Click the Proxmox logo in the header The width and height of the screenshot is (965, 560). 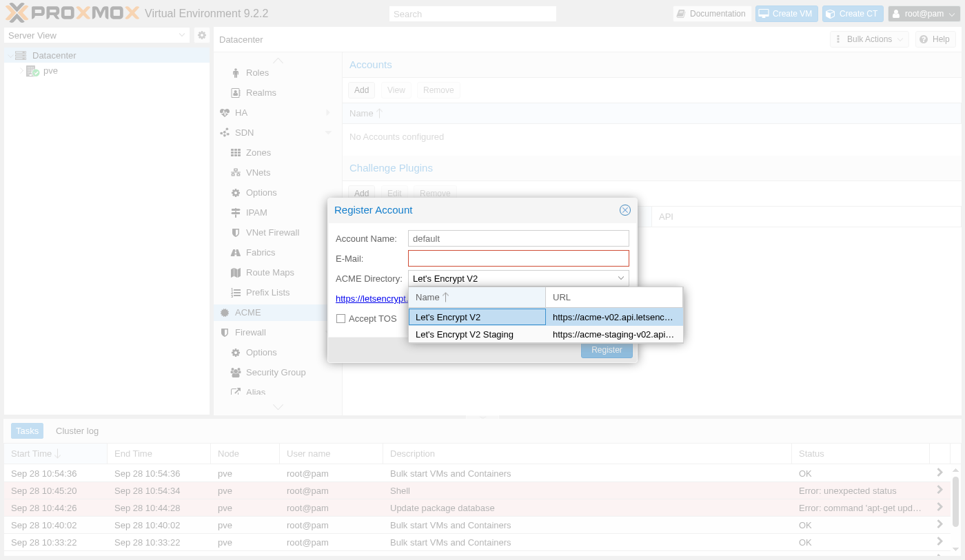[x=72, y=13]
